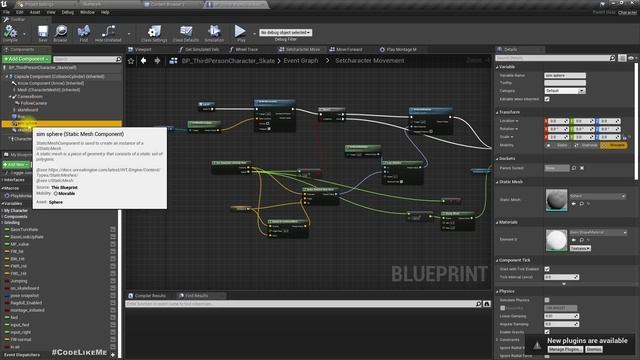Open Details property matrix grid icon
Image resolution: width=640 pixels, height=360 pixels.
(x=622, y=58)
